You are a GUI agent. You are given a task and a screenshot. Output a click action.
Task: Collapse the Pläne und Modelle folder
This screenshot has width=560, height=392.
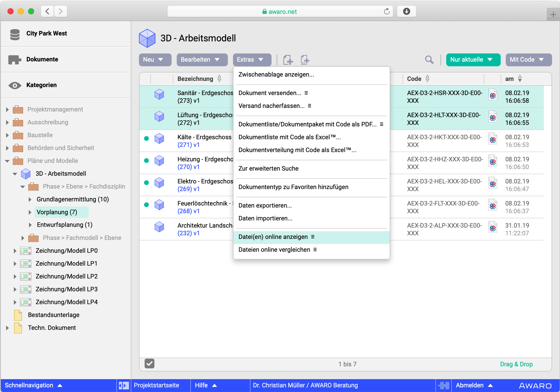coord(7,161)
